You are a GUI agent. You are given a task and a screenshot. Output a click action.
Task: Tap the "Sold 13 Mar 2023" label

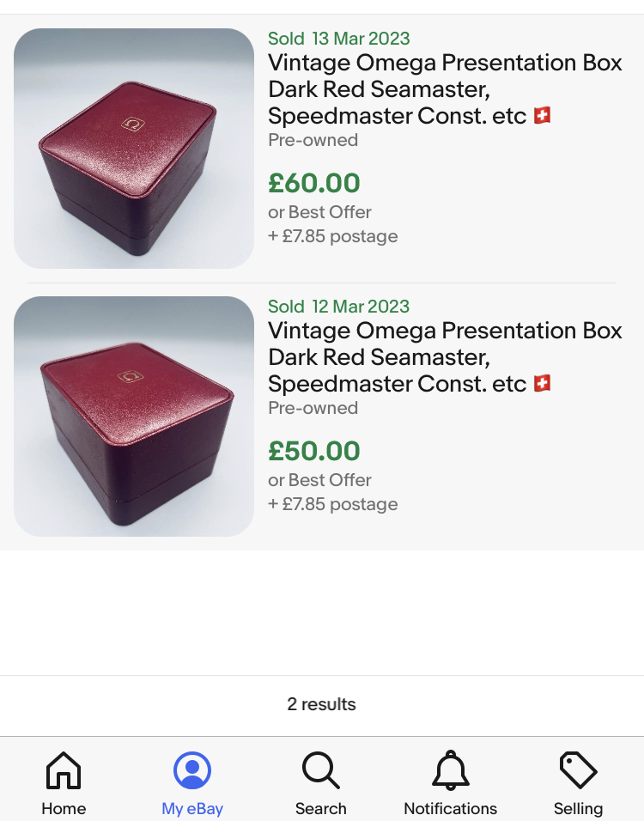point(339,39)
